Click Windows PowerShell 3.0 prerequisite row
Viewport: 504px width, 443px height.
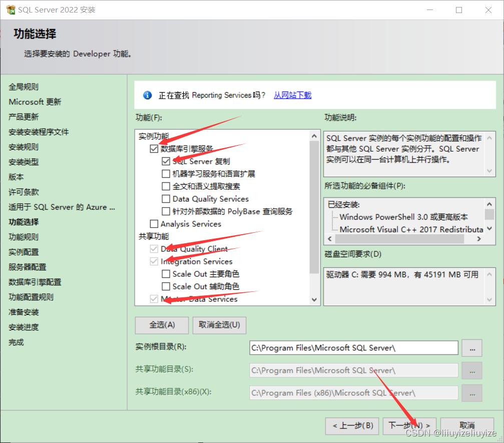[x=404, y=217]
